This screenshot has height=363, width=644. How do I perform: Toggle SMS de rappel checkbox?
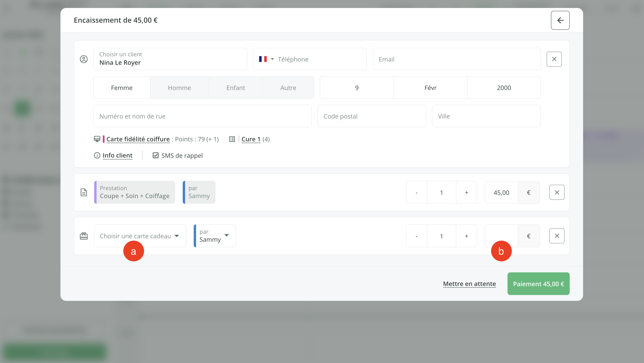(x=155, y=155)
